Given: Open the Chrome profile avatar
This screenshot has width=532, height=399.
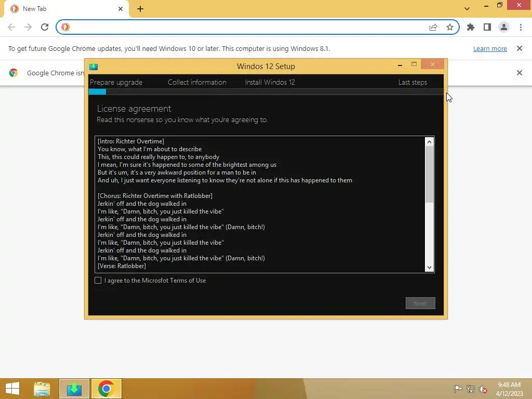Looking at the screenshot, I should tap(504, 27).
